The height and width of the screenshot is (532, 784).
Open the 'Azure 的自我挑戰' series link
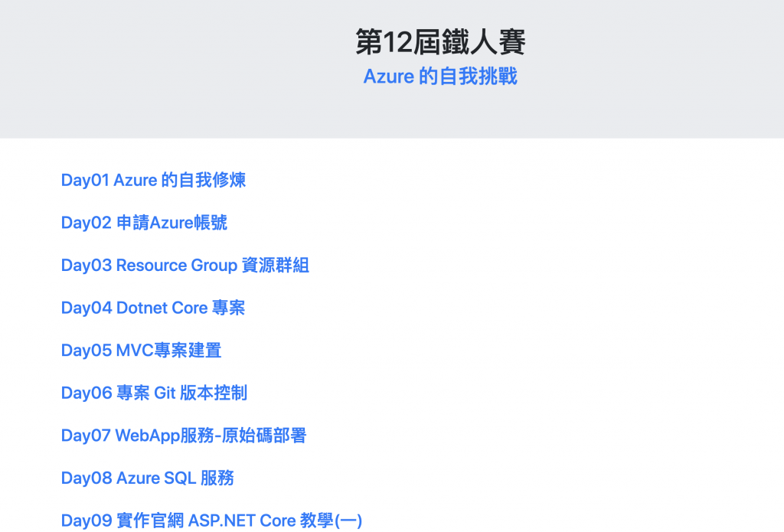(x=440, y=77)
